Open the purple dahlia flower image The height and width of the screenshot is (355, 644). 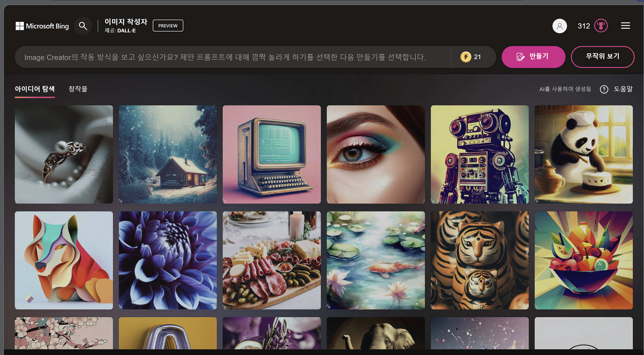168,261
